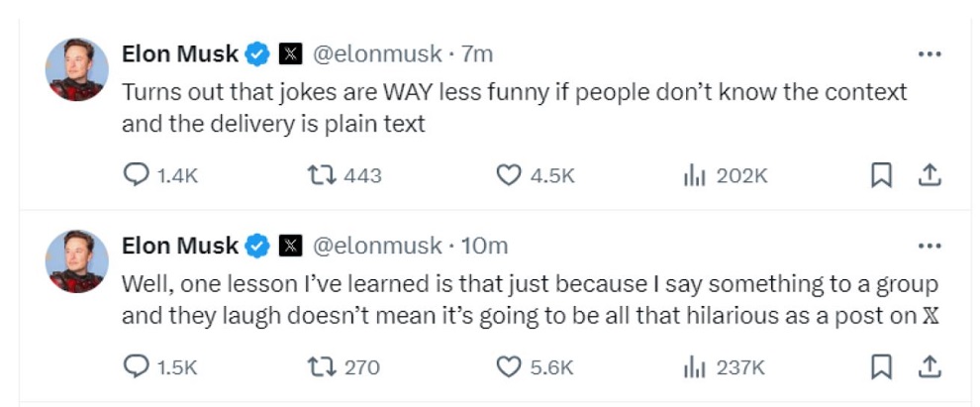Open more options on the 7m post
The width and height of the screenshot is (980, 407).
point(929,54)
